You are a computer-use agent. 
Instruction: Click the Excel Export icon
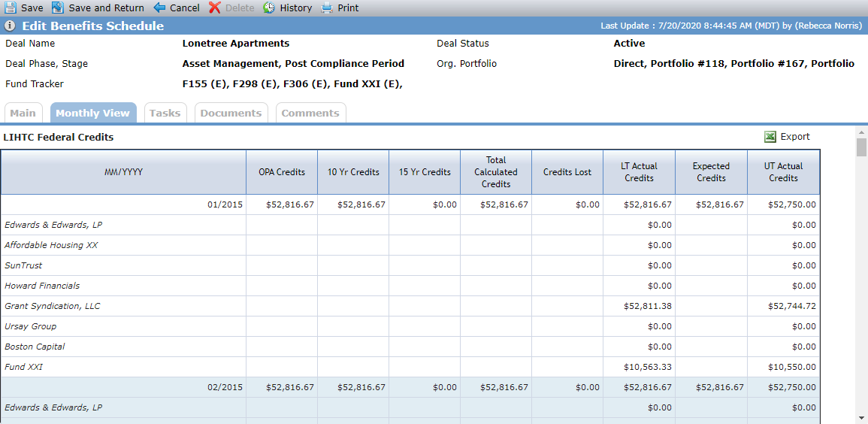pyautogui.click(x=770, y=137)
